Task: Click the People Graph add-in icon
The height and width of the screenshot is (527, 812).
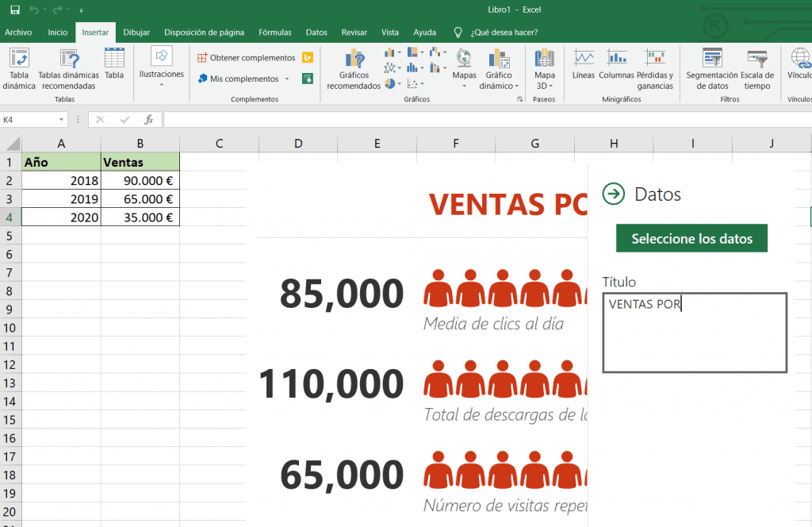Action: tap(308, 79)
